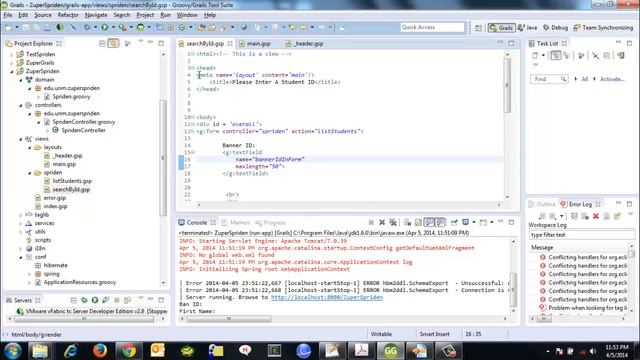
Task: Click the Task List Find field
Action: click(x=548, y=79)
